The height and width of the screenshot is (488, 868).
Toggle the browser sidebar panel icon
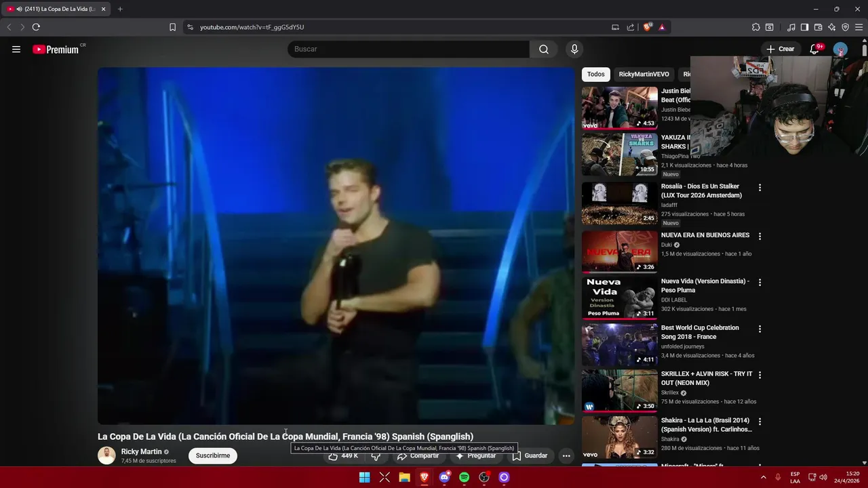(x=804, y=27)
